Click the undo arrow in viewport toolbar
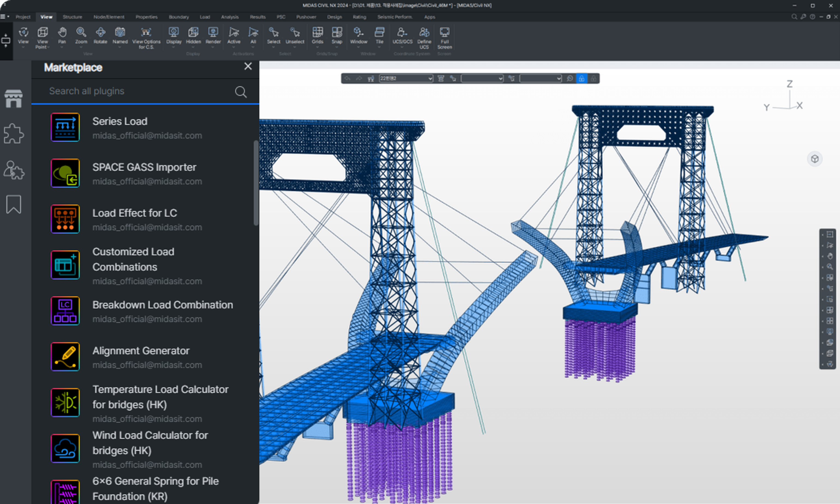 pyautogui.click(x=347, y=78)
